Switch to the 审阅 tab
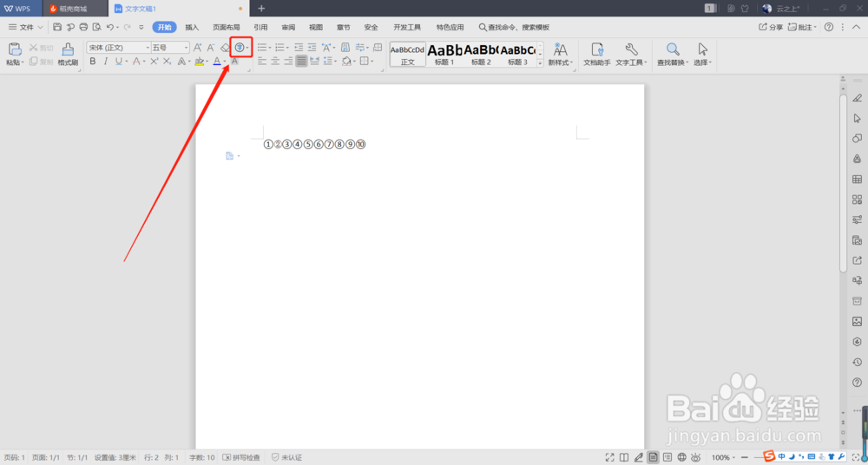The image size is (868, 465). pyautogui.click(x=288, y=27)
